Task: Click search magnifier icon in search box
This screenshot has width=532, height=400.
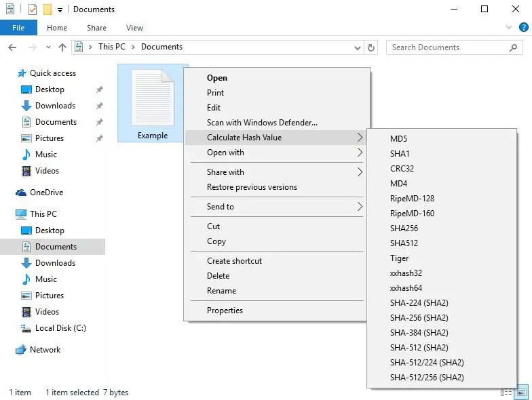Action: pos(513,47)
